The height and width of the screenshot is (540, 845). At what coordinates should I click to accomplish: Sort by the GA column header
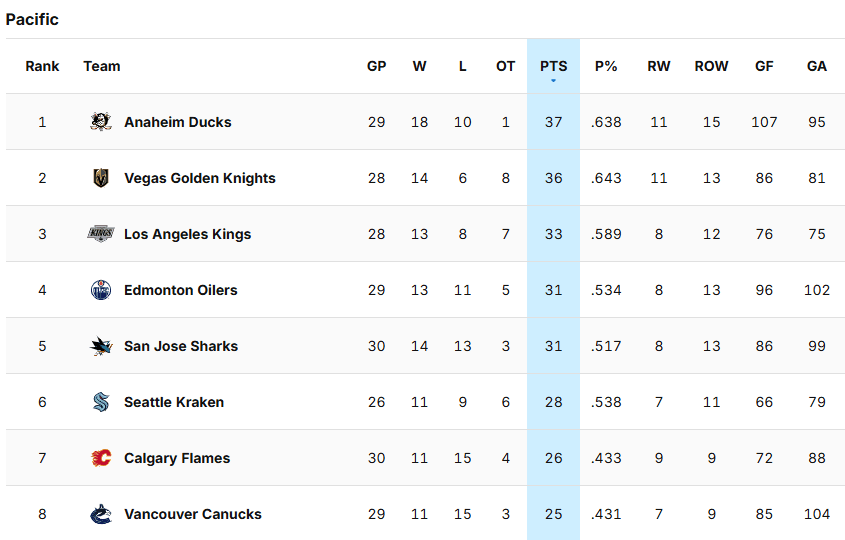click(x=816, y=66)
